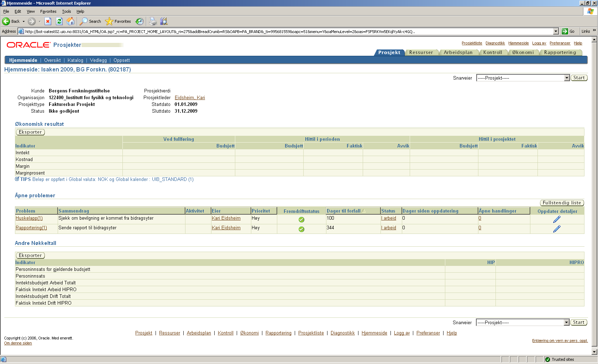Switch to the Økonomi tab

click(x=523, y=52)
